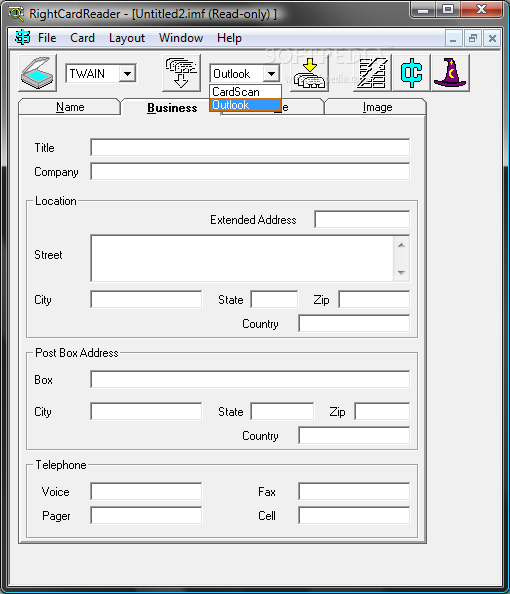Viewport: 510px width, 594px height.
Task: Click into the Title field
Action: (x=250, y=147)
